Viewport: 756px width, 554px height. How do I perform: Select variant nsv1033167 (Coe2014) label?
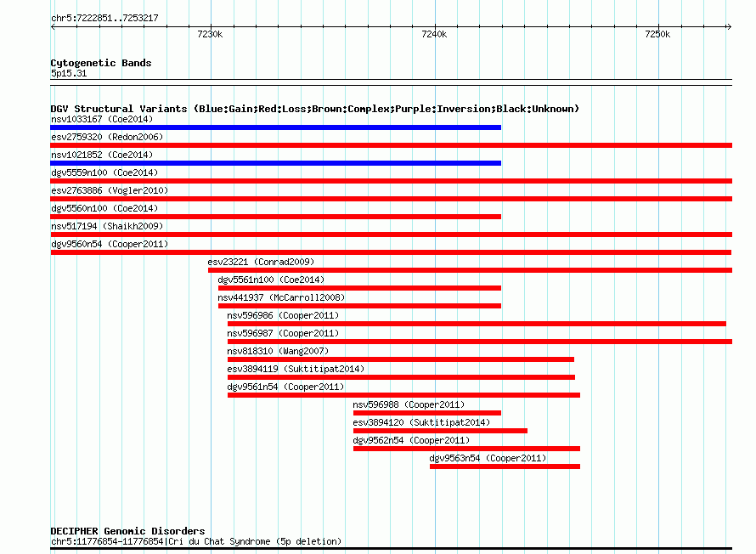coord(102,119)
